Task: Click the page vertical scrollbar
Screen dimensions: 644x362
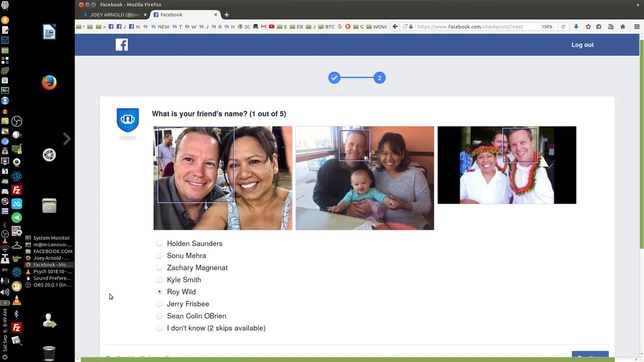Action: pyautogui.click(x=641, y=151)
